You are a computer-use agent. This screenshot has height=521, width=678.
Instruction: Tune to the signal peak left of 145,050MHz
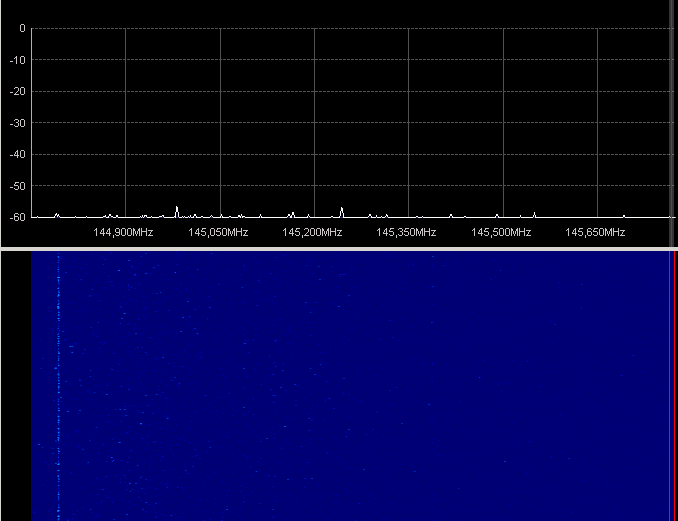(177, 209)
